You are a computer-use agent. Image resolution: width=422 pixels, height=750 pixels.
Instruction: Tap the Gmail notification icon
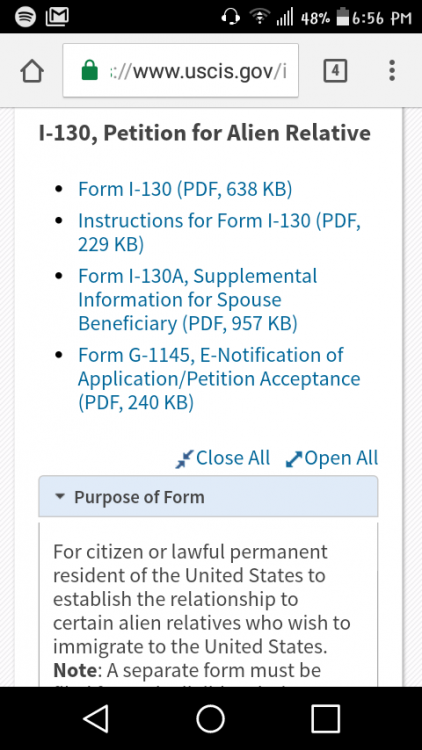pyautogui.click(x=57, y=17)
